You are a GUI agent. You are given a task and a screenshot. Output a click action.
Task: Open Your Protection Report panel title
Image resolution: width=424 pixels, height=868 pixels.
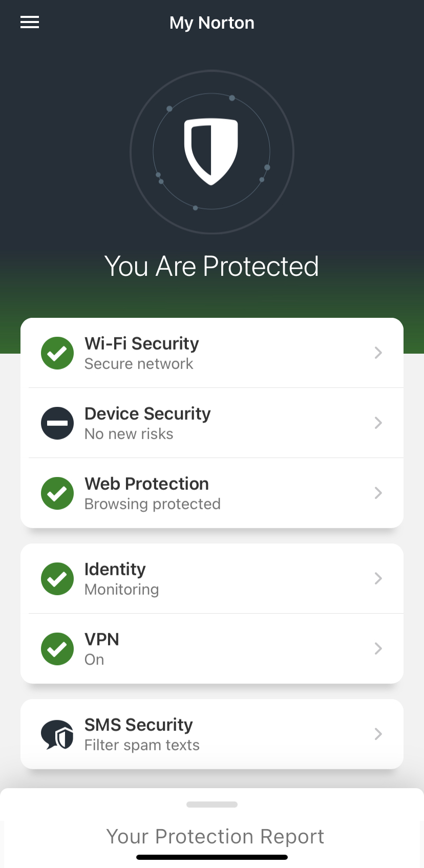pyautogui.click(x=215, y=836)
